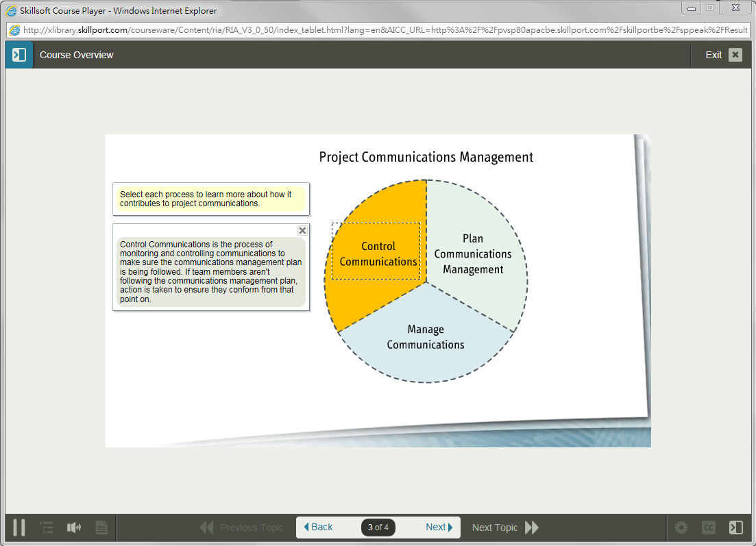Select the Manage Communications pie slice
This screenshot has height=546, width=756.
[426, 337]
